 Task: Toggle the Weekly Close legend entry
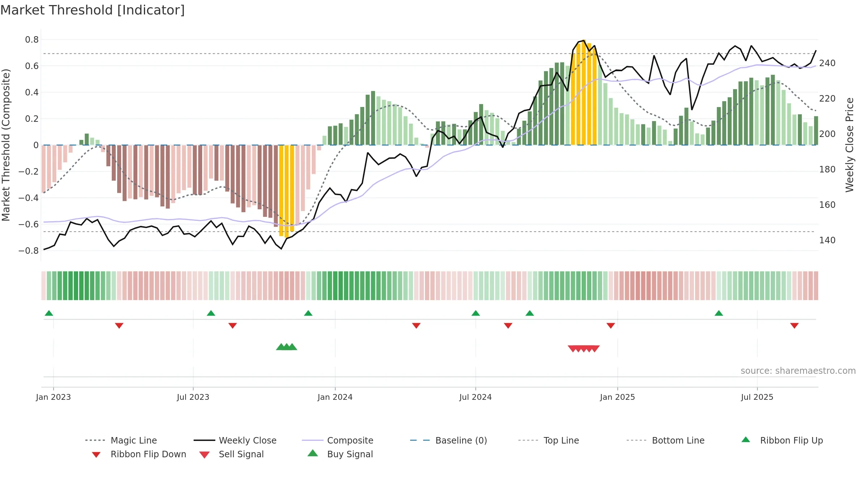coord(235,440)
